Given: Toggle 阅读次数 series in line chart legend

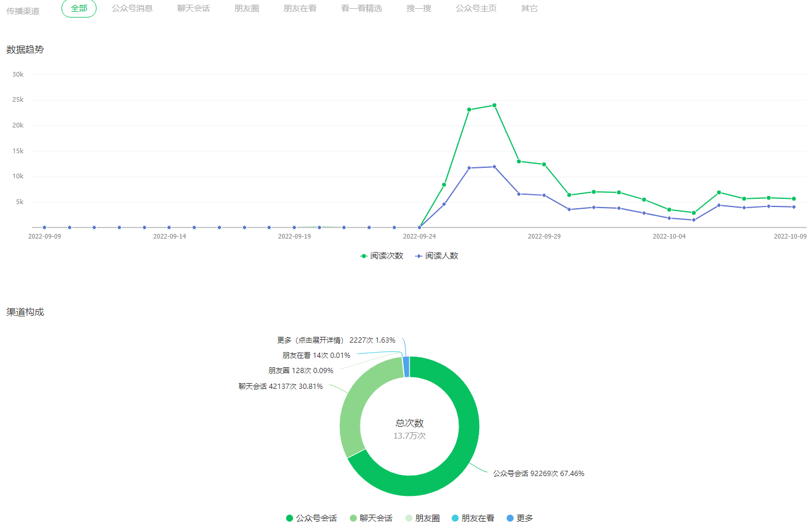Looking at the screenshot, I should (x=381, y=256).
